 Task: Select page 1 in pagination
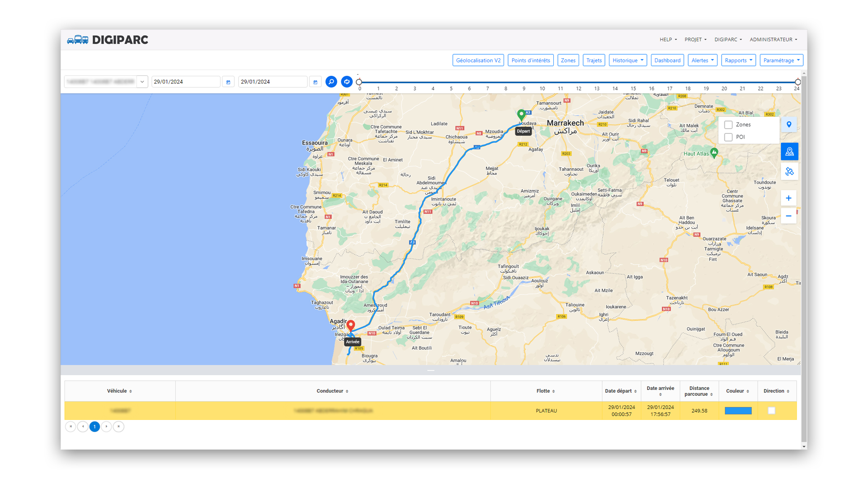coord(94,427)
